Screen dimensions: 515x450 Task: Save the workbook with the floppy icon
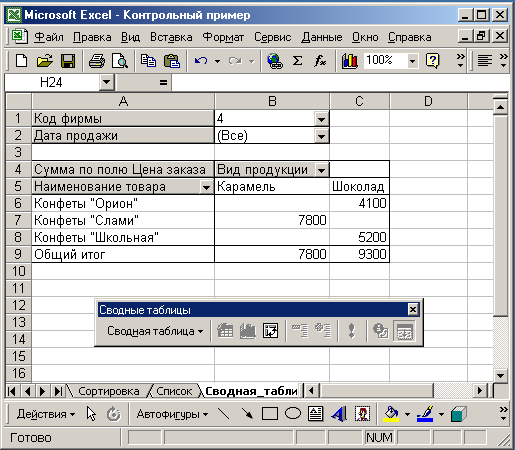68,61
